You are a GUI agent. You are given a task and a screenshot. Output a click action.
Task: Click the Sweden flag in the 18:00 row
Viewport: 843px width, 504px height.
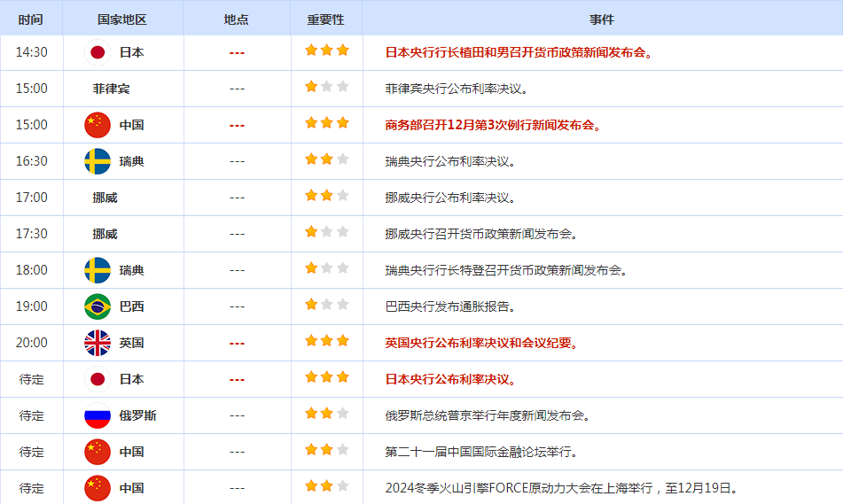point(98,270)
